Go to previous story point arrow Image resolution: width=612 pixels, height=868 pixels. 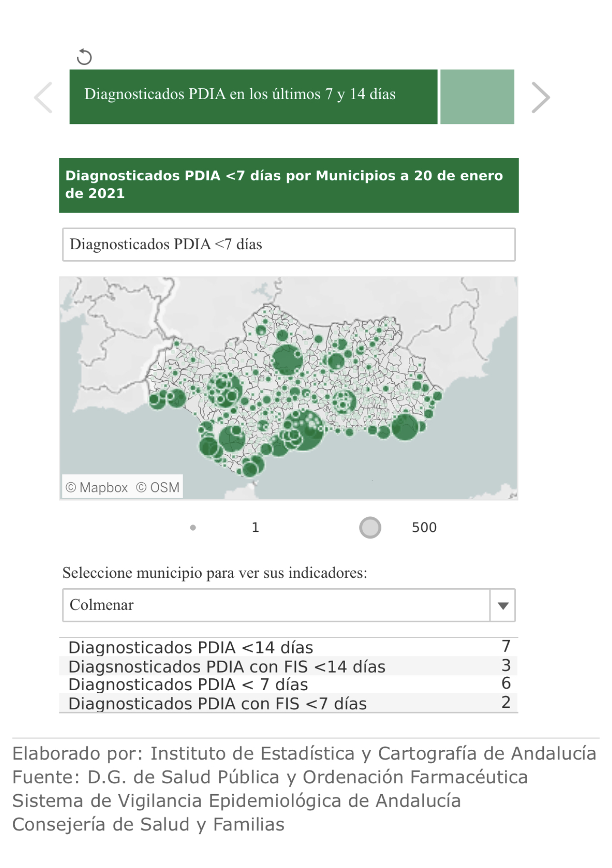pyautogui.click(x=43, y=97)
